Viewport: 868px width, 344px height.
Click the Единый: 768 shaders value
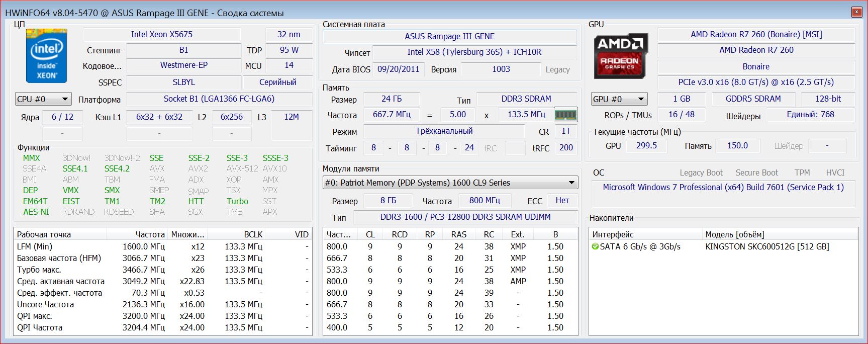[810, 114]
